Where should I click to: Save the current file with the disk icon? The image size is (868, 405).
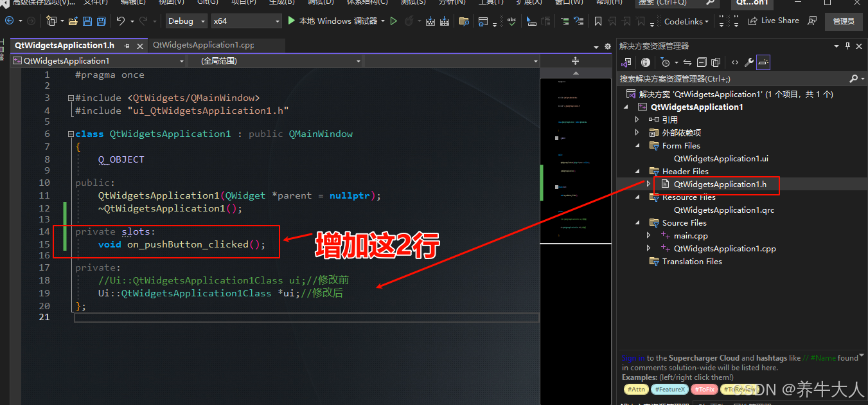[x=87, y=21]
